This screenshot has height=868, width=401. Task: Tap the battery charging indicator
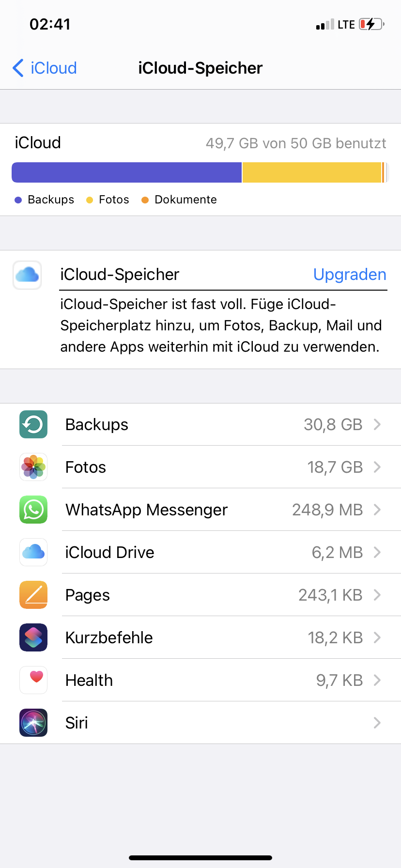(371, 24)
